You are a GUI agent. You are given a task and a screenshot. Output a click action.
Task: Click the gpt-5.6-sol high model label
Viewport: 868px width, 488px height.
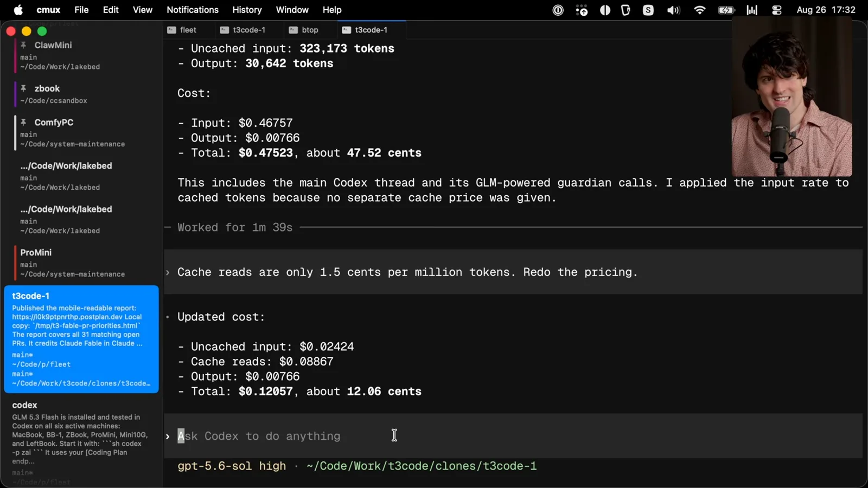(232, 466)
